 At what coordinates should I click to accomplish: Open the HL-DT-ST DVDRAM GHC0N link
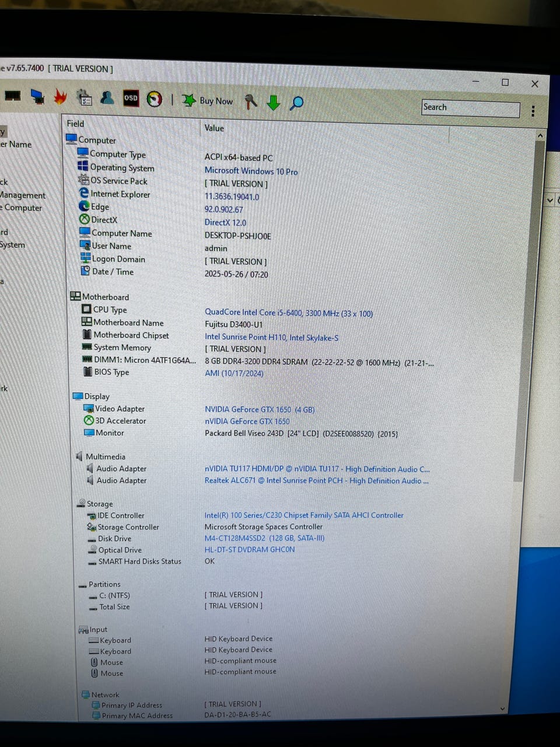[250, 549]
